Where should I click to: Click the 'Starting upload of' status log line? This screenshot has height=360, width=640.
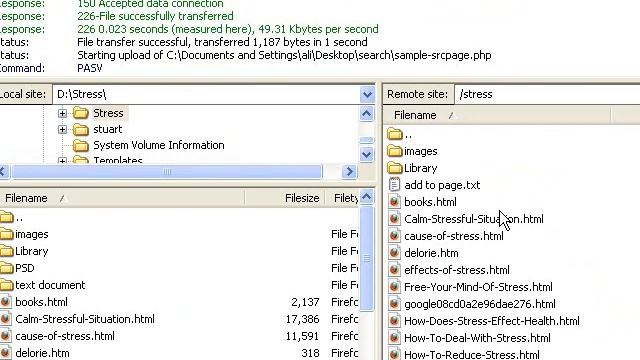click(284, 55)
